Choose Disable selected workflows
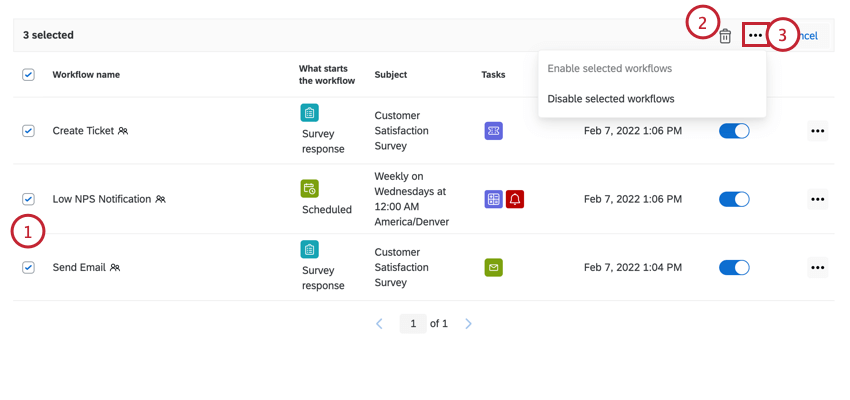Screen dimensions: 850x400 [x=610, y=99]
